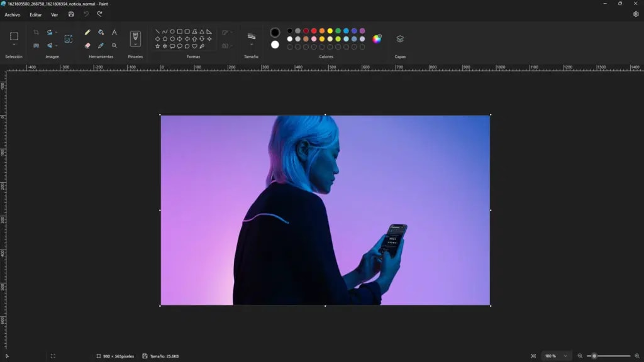Click the Fit to window icon
Image resolution: width=644 pixels, height=362 pixels.
(x=533, y=356)
